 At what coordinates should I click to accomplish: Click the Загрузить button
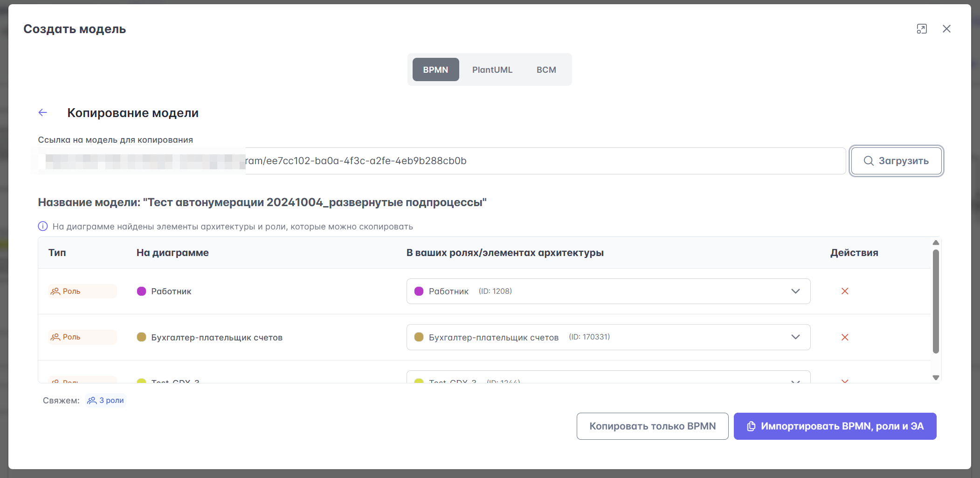tap(896, 161)
